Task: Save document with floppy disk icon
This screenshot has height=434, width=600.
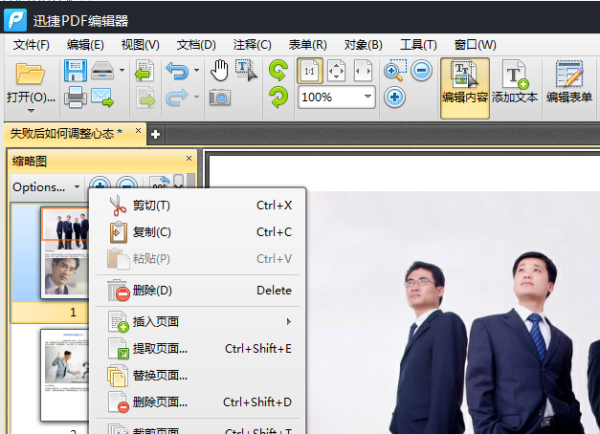Action: tap(75, 70)
